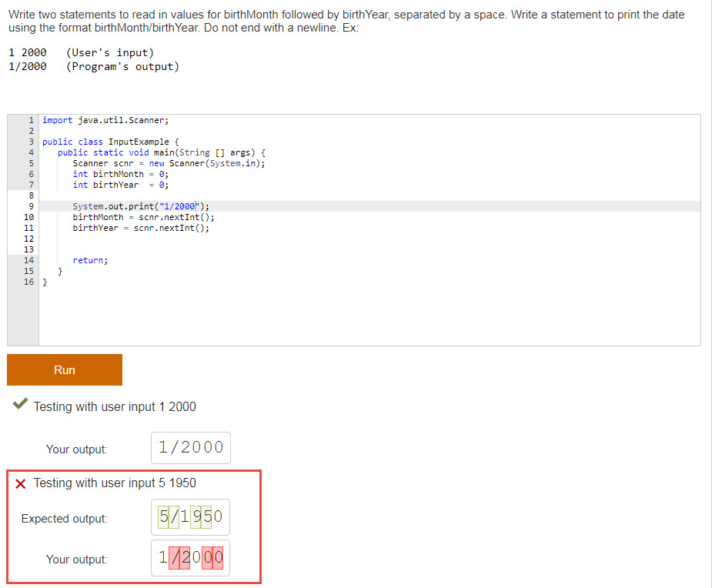Click the 'Expected output:' label
The image size is (712, 588).
64,519
